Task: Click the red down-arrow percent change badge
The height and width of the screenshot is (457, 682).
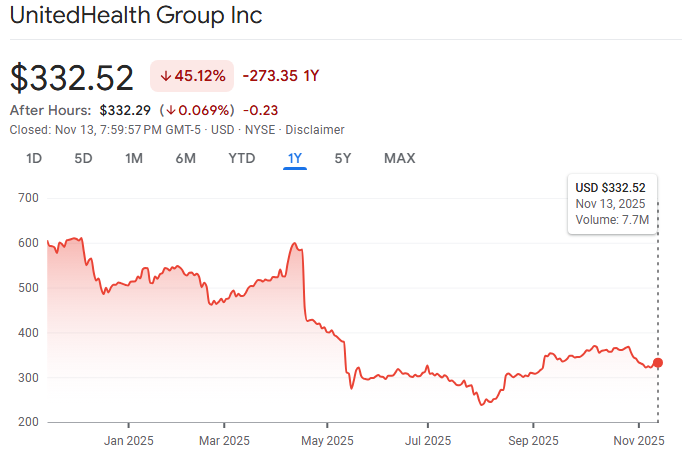Action: tap(192, 76)
